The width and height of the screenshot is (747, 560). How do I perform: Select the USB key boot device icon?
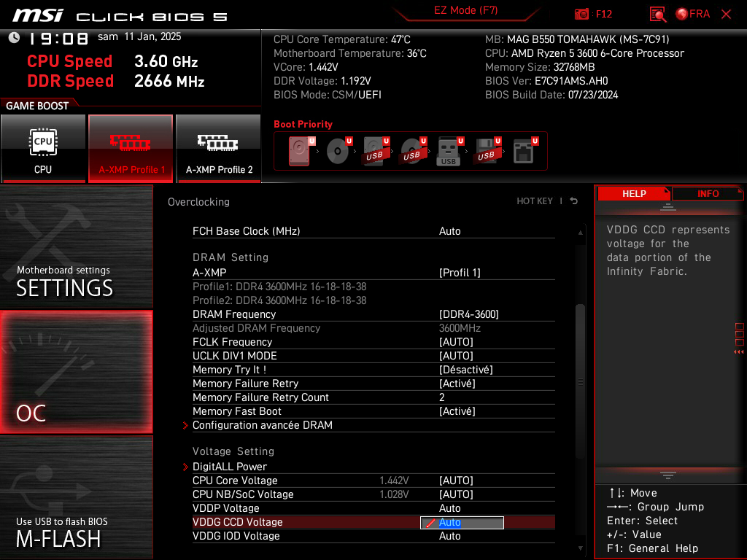450,152
